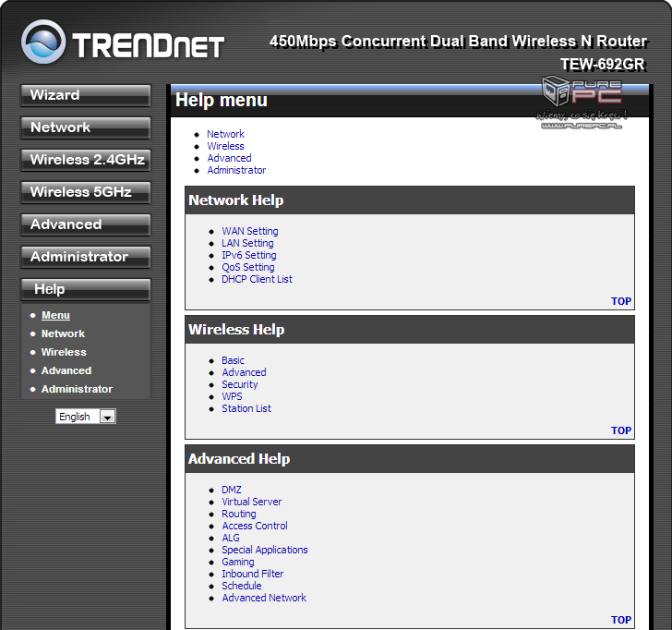Image resolution: width=672 pixels, height=630 pixels.
Task: Open the Advanced sidebar menu button
Action: (x=86, y=225)
